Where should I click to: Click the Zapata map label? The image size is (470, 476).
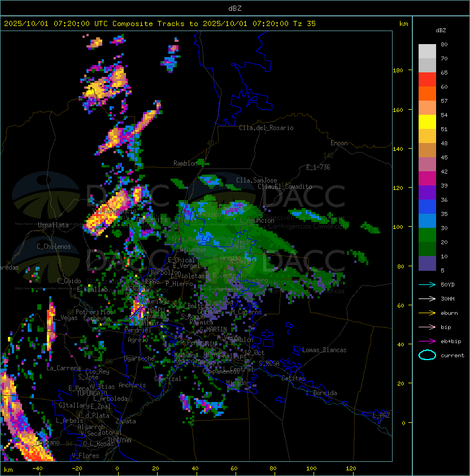click(125, 421)
